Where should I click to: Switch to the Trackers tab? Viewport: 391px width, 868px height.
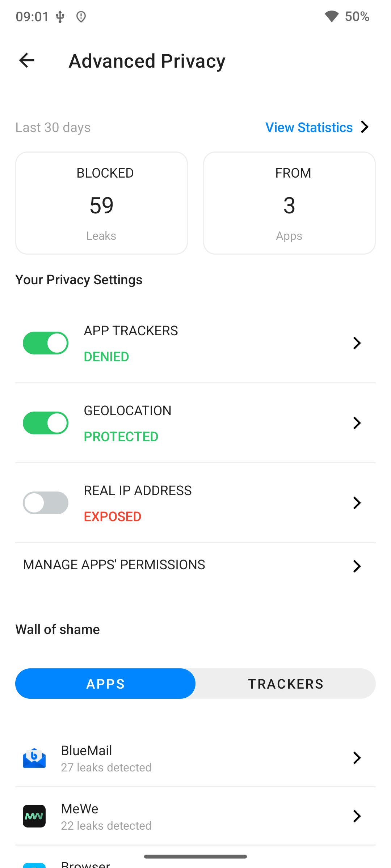285,684
